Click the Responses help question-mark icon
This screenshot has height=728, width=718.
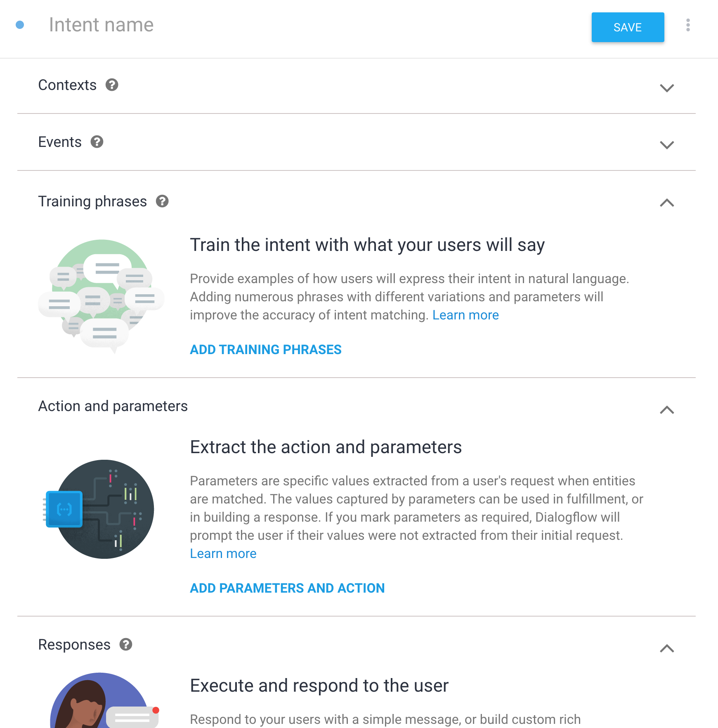point(126,645)
